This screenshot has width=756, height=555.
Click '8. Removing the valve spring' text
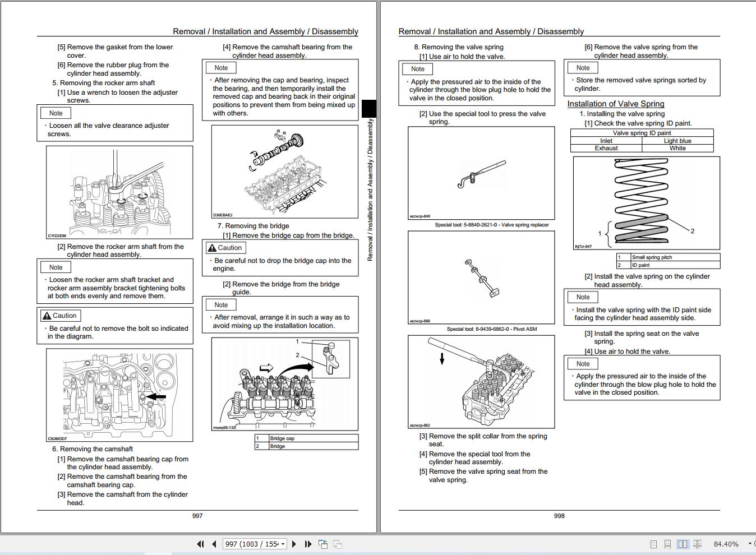coord(459,47)
